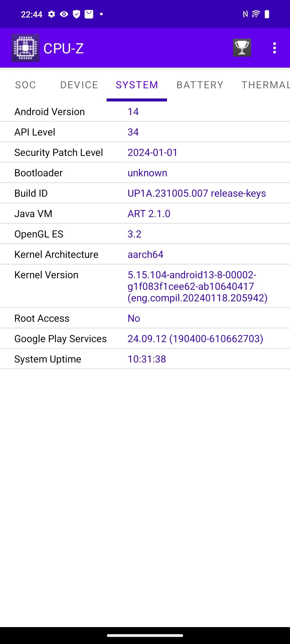Tap the bottom navigation gesture handle
The width and height of the screenshot is (290, 644).
(x=145, y=635)
